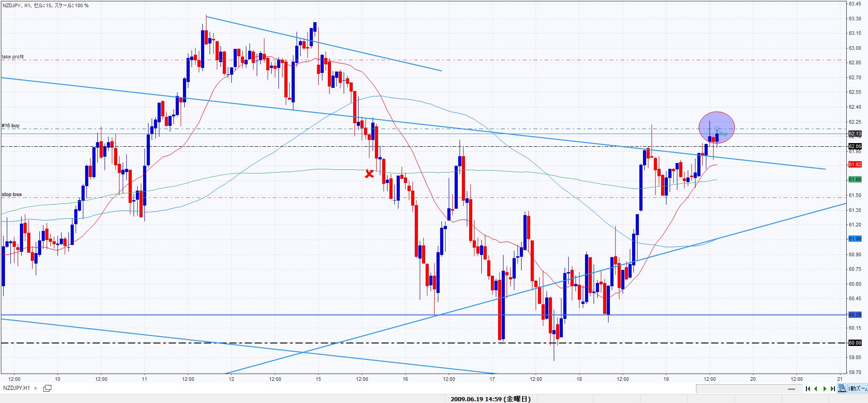Jump to latest bar with skip-end arrow
This screenshot has height=403, width=868.
pyautogui.click(x=833, y=389)
